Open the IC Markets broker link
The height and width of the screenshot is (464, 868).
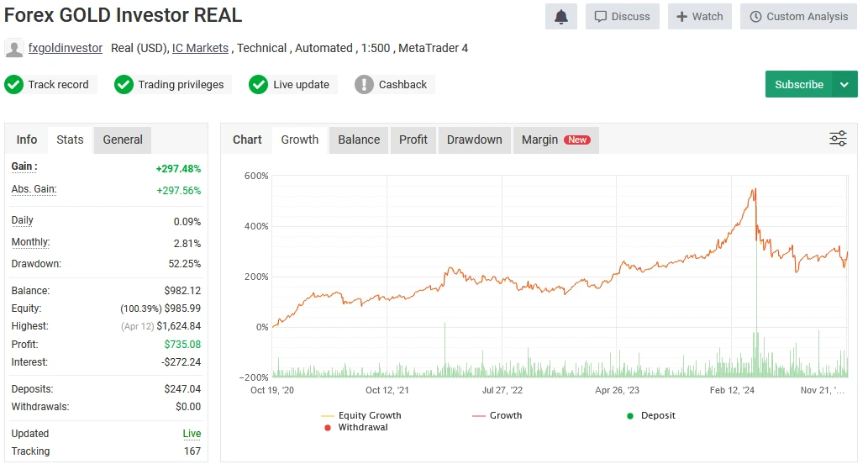coord(200,48)
